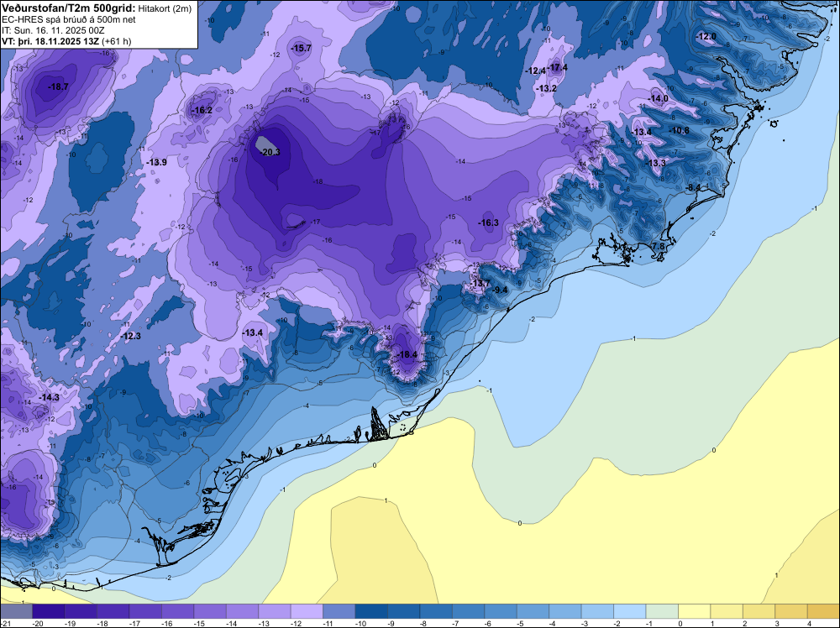Select the 'VT: þri. 18.11.2025 13Z' valid time

50,40
